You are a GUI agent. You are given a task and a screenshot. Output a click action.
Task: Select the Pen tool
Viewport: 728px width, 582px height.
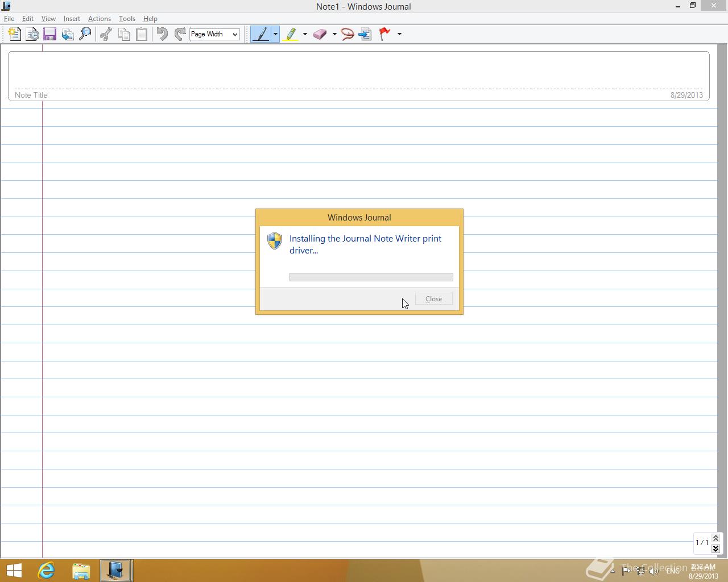point(261,34)
